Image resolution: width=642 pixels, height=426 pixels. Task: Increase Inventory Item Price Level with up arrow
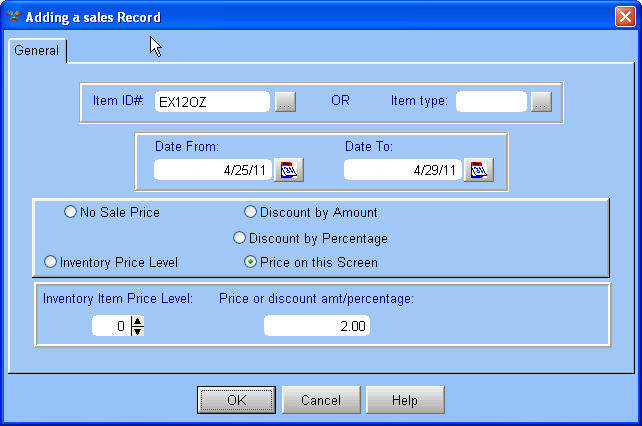pos(138,320)
